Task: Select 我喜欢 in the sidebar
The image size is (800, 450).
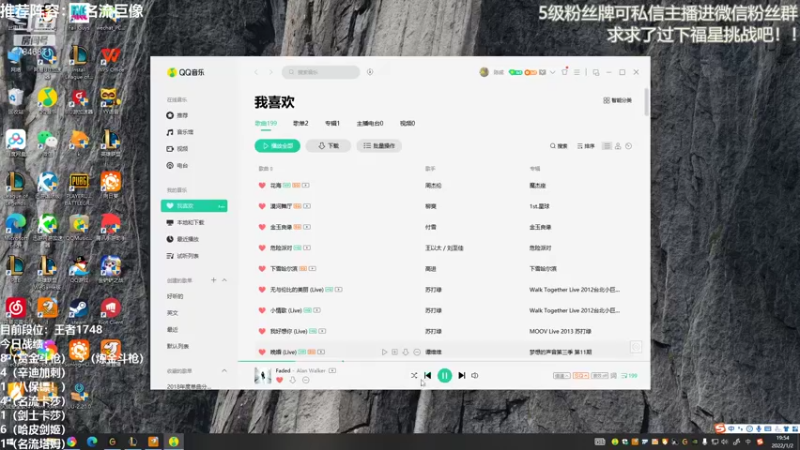Action: (x=194, y=206)
